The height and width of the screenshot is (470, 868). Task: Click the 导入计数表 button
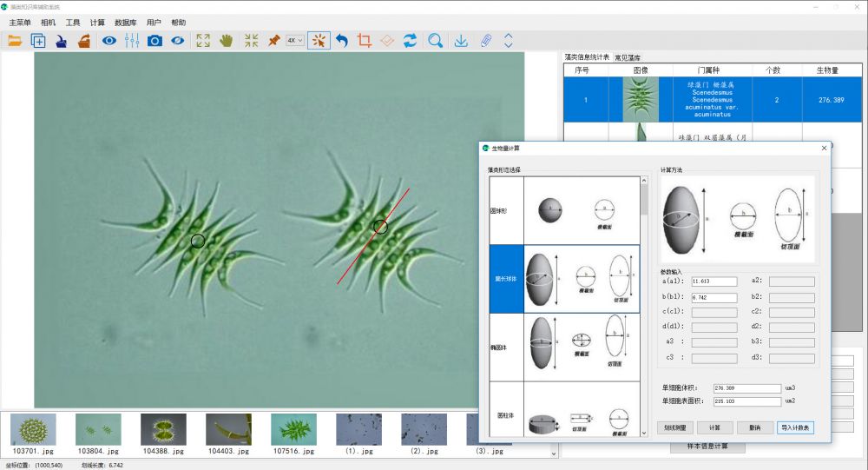pos(795,427)
